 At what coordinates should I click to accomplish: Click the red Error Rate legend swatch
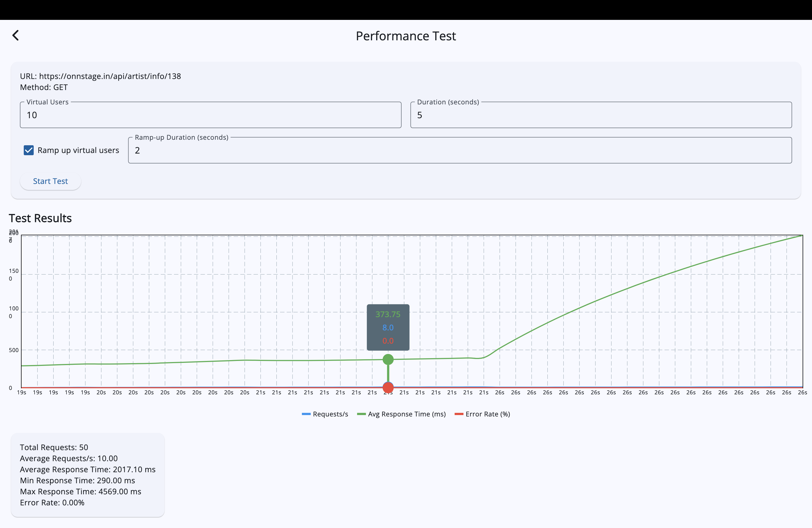tap(459, 414)
